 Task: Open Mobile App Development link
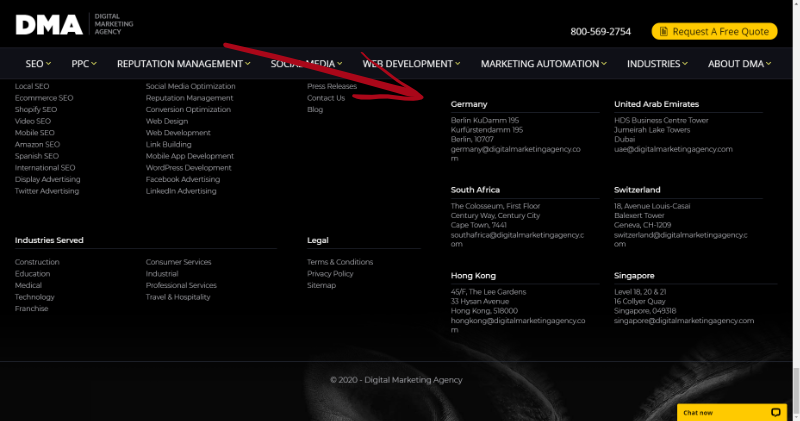[190, 156]
